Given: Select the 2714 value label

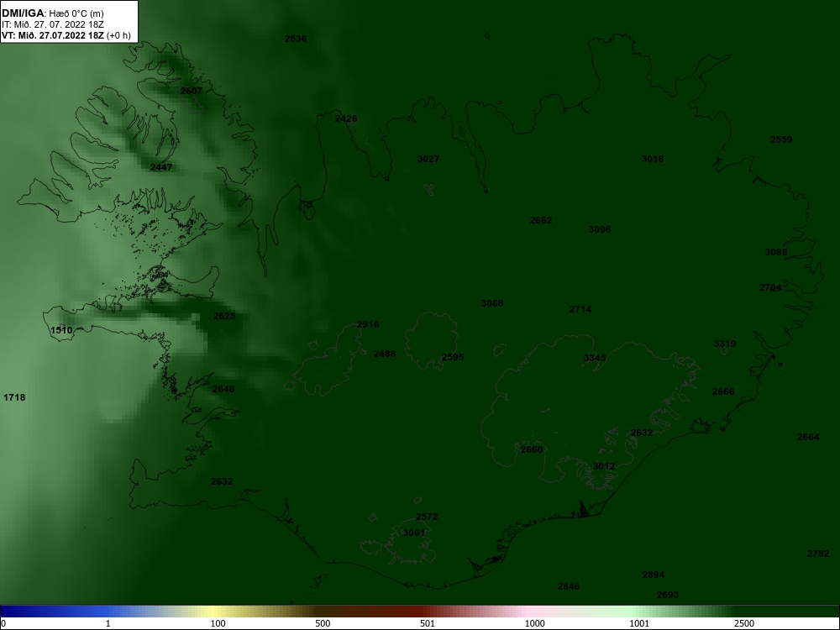Looking at the screenshot, I should 580,309.
